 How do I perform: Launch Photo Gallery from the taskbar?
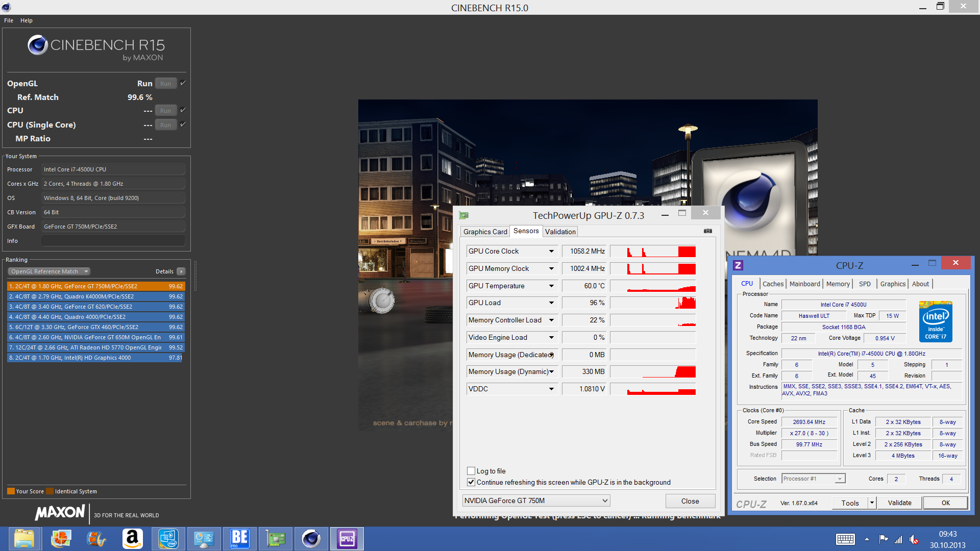[x=61, y=539]
